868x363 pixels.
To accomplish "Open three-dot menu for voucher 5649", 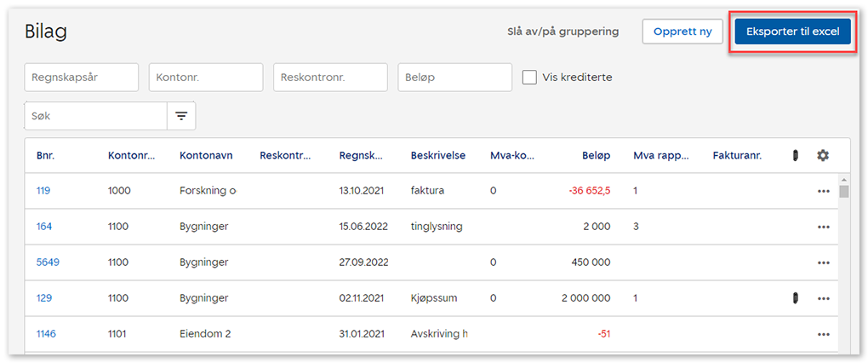I will point(823,262).
